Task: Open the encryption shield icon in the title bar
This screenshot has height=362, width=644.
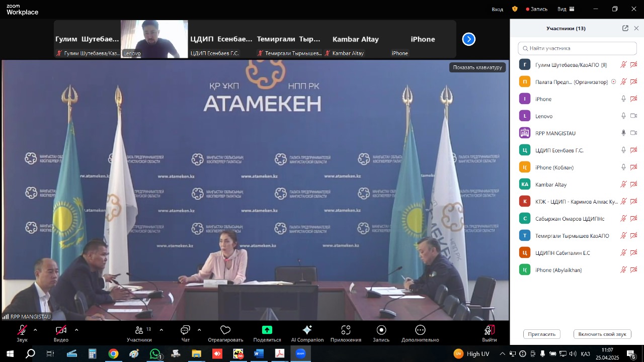Action: point(515,9)
